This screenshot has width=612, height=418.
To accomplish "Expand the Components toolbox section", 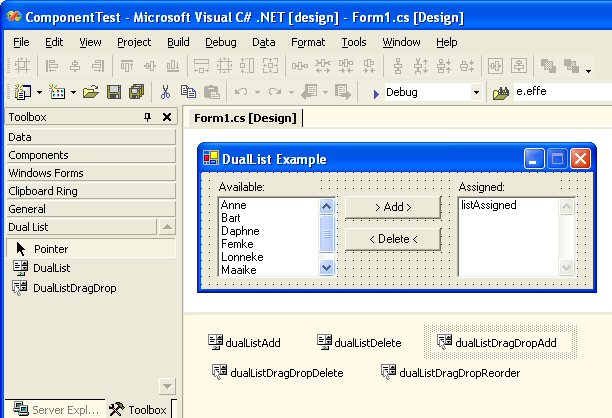I will [x=91, y=155].
